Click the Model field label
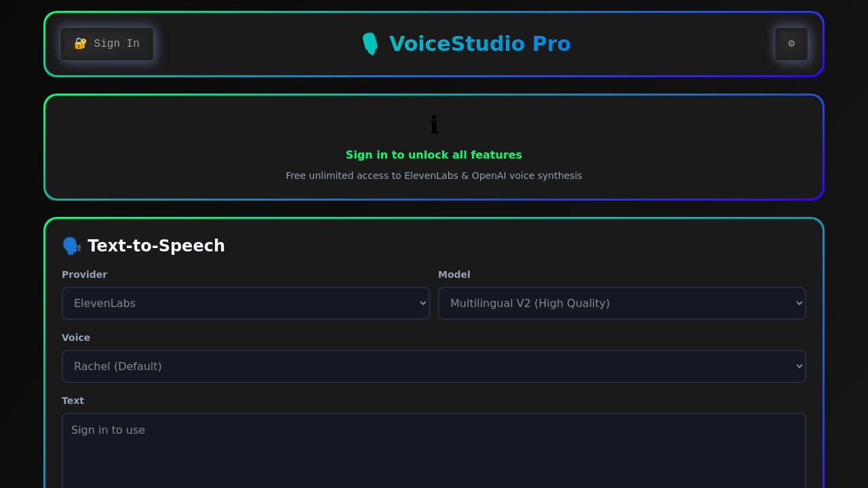868x488 pixels. pos(454,274)
